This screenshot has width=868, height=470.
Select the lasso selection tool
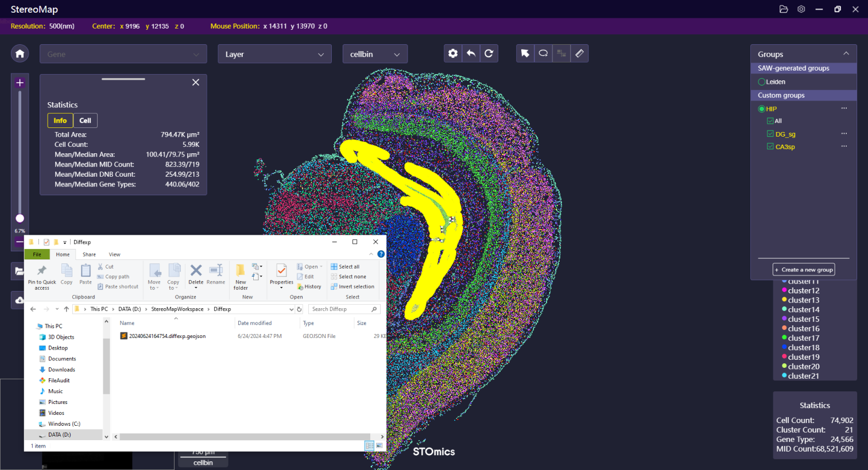[543, 53]
